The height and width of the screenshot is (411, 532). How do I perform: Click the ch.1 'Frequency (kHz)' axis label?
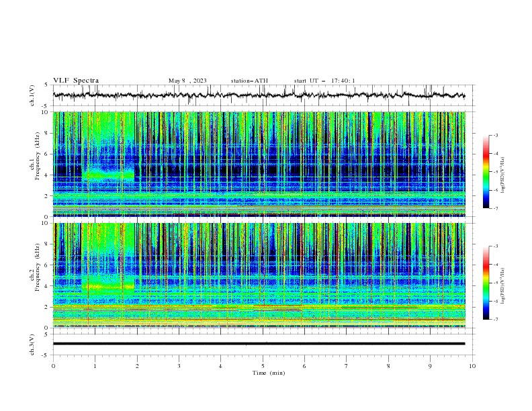37,154
